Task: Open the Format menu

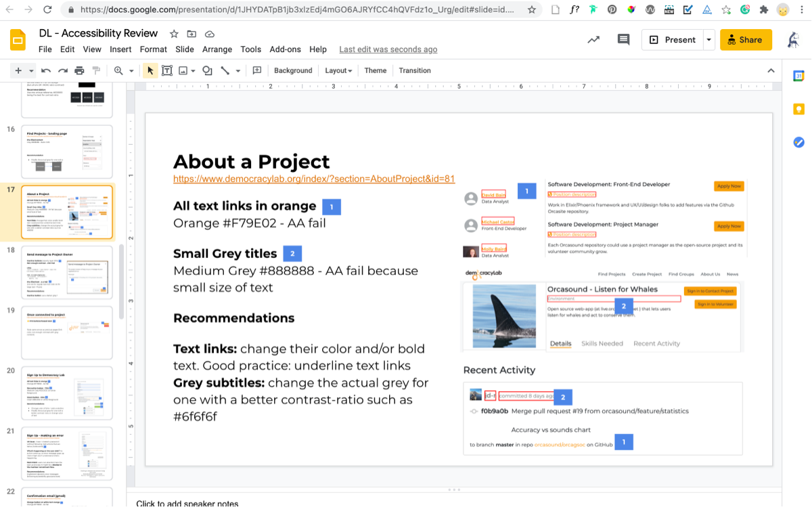Action: [154, 49]
